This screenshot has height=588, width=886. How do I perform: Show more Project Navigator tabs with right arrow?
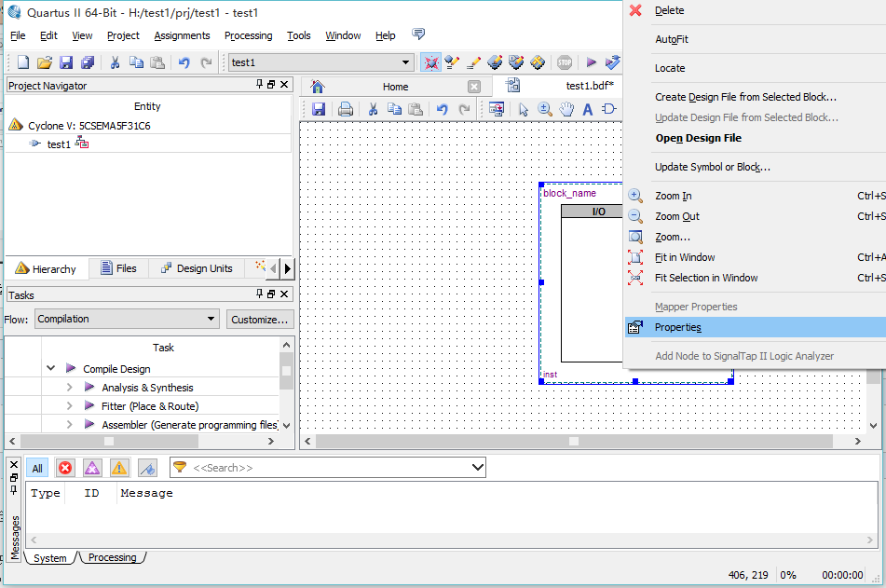[x=288, y=268]
